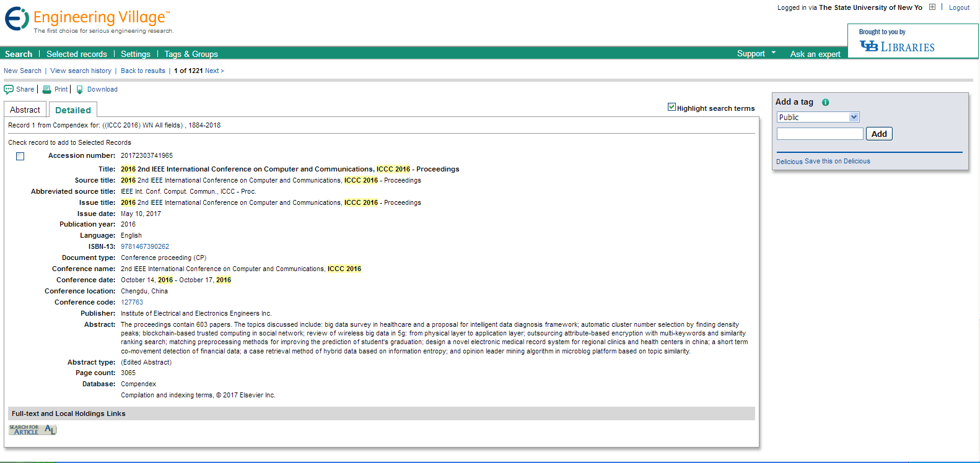Switch to the Abstract tab
Viewport: 980px width, 463px height.
(25, 110)
